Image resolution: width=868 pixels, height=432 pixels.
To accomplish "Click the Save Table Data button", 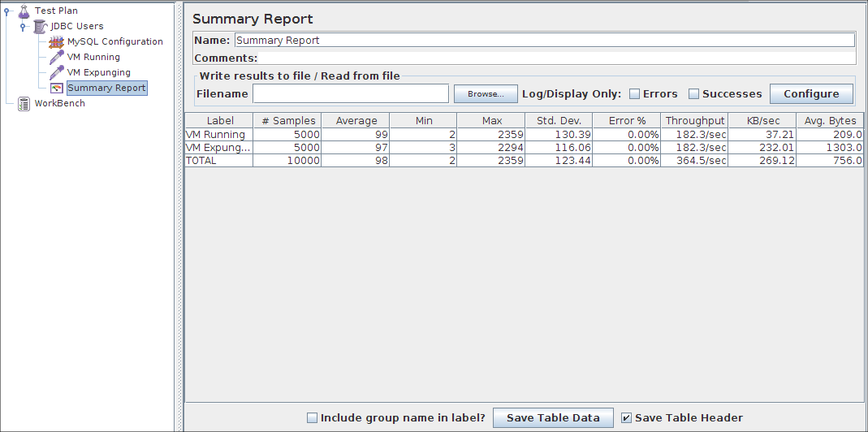I will (553, 418).
